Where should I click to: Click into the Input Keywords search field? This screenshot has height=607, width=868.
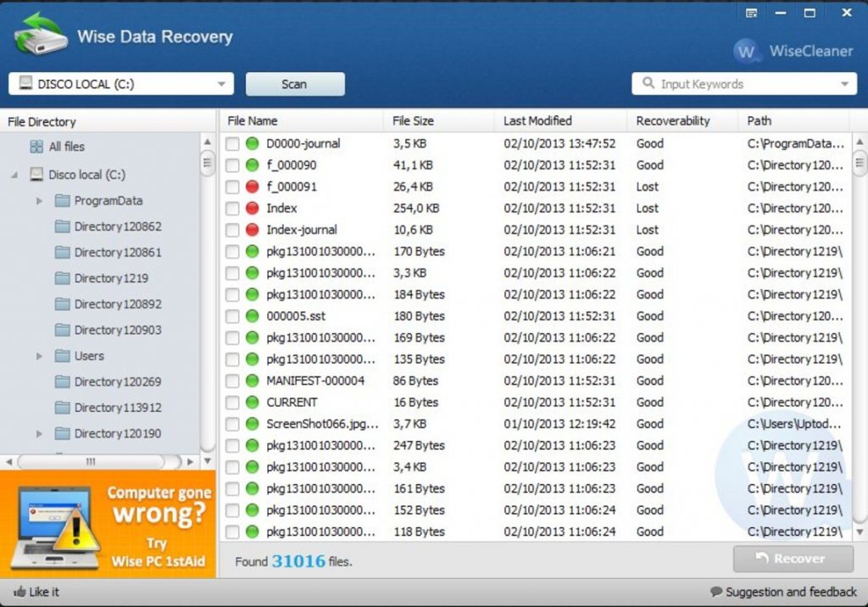click(744, 84)
